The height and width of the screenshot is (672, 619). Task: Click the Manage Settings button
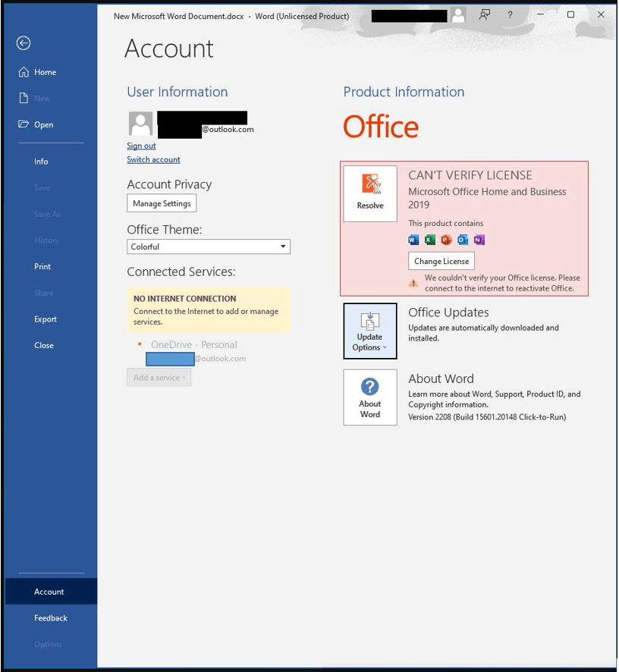point(162,203)
